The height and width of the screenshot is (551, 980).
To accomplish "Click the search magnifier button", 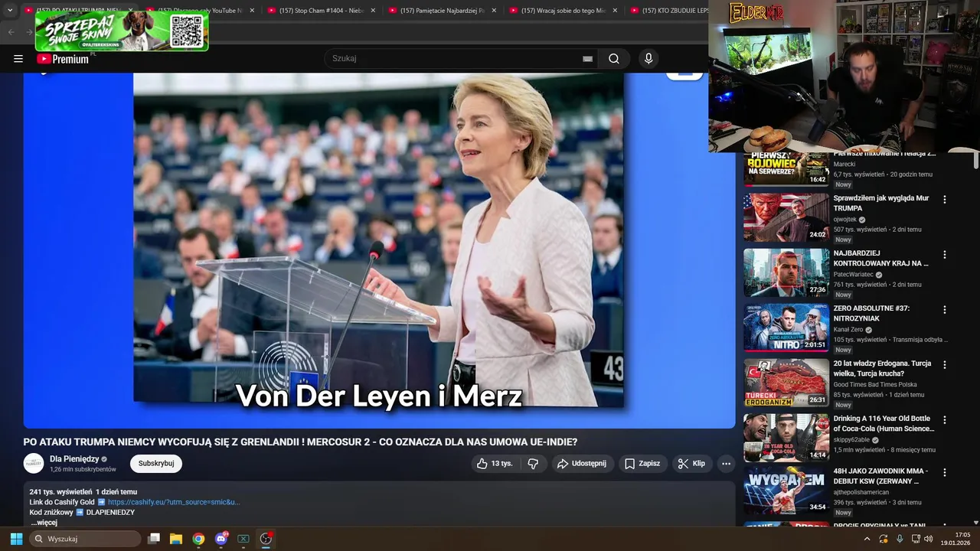I will (x=614, y=59).
